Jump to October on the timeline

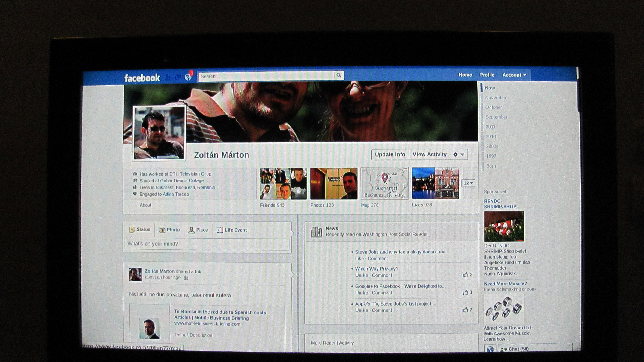point(493,107)
